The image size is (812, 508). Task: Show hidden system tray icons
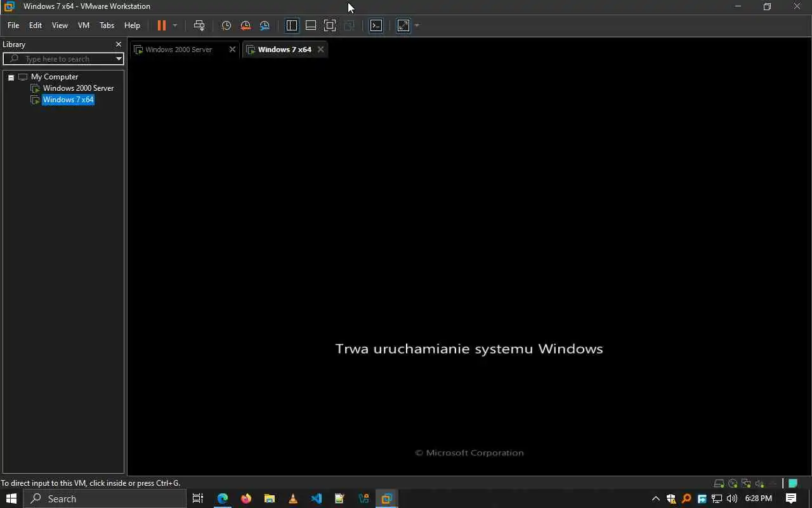[655, 498]
